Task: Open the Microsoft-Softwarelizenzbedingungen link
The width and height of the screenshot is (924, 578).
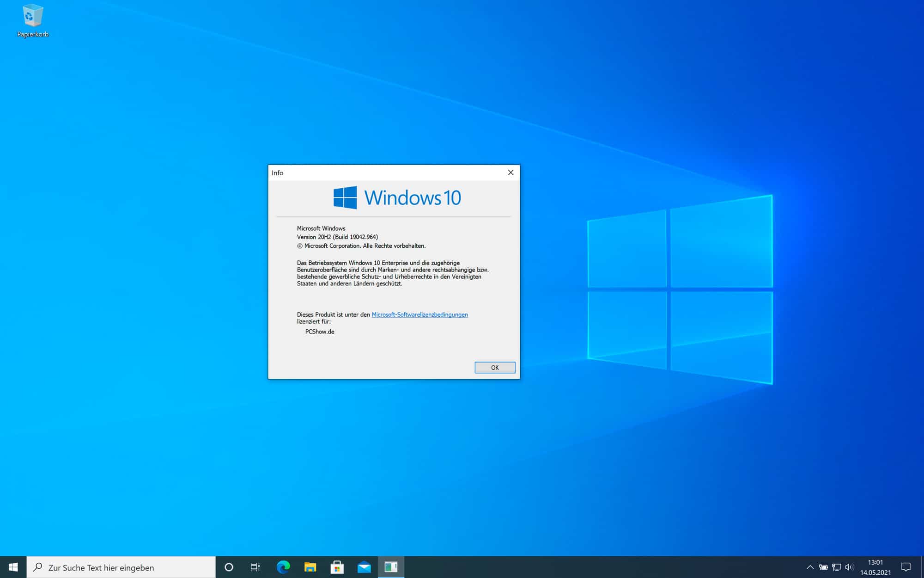Action: coord(419,314)
